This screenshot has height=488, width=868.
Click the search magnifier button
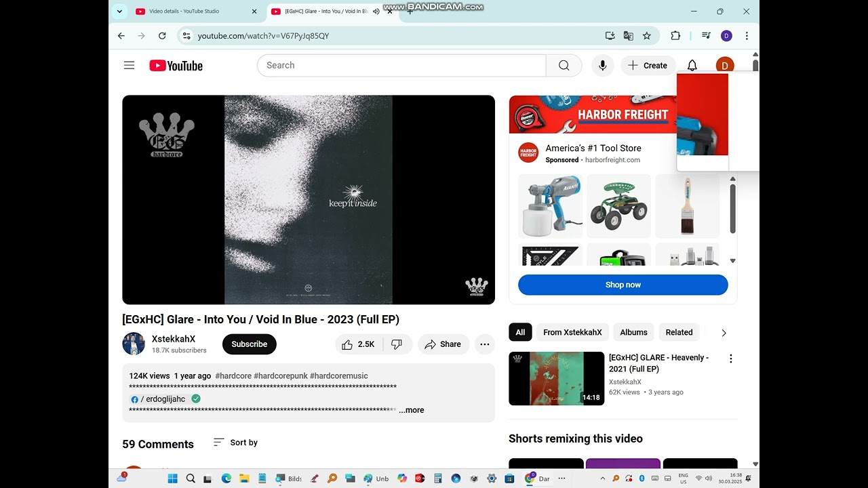[564, 66]
